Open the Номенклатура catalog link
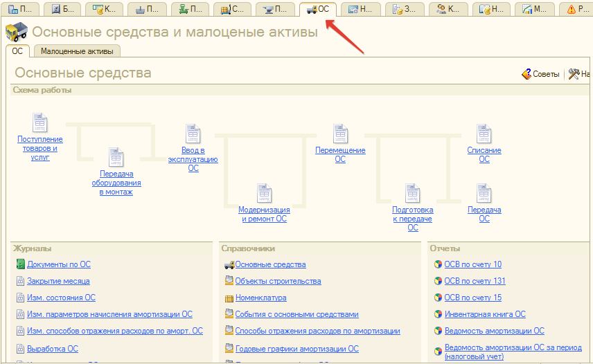The width and height of the screenshot is (593, 364). coord(260,298)
